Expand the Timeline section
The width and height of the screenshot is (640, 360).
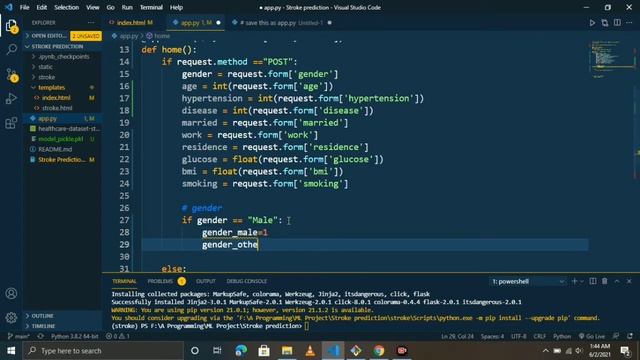[43, 326]
